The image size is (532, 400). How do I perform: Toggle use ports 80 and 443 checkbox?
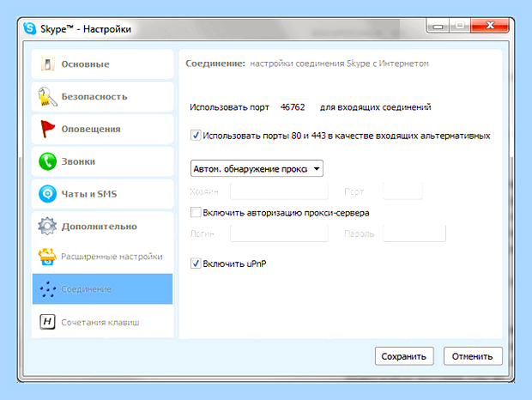(196, 136)
